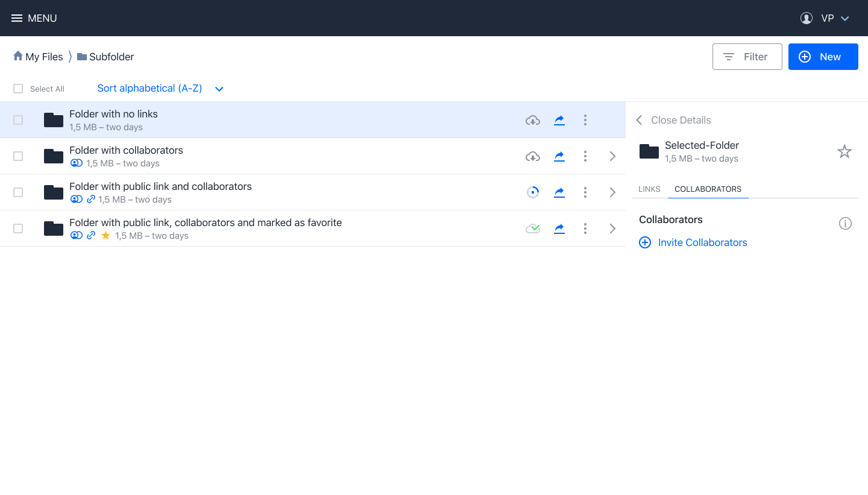The height and width of the screenshot is (495, 868).
Task: Click cloud download icon for Folder with collaborators
Action: (533, 156)
